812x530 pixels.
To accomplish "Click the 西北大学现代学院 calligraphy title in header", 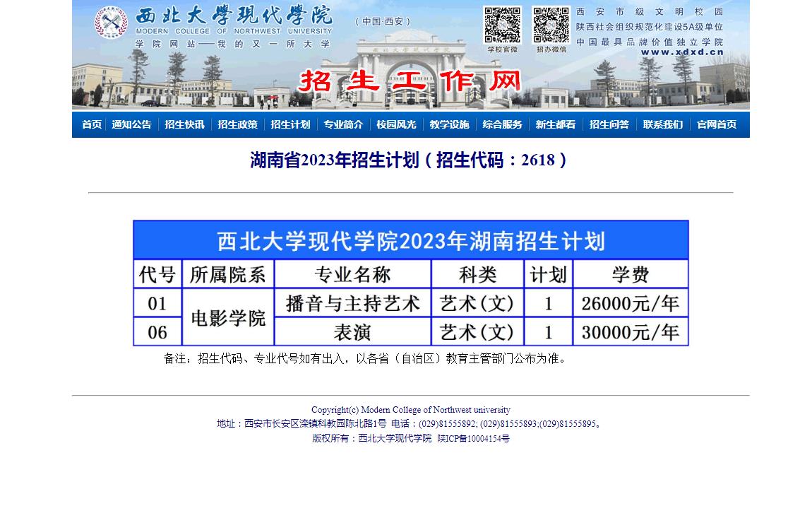I will (234, 16).
